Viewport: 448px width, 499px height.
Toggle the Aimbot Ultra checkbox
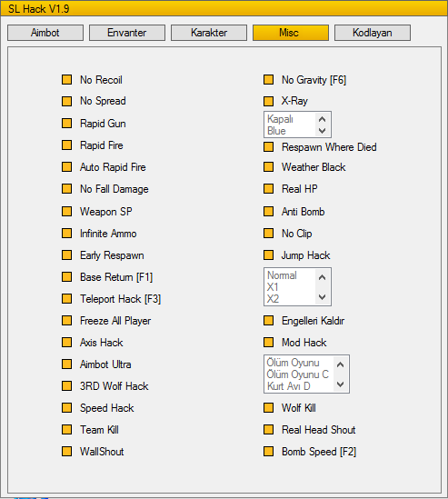[66, 364]
